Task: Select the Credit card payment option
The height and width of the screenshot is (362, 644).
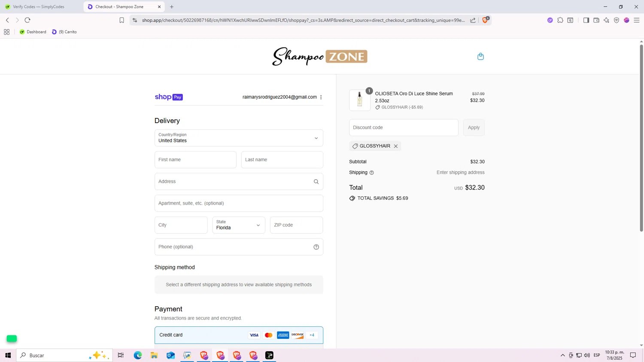Action: tap(239, 335)
